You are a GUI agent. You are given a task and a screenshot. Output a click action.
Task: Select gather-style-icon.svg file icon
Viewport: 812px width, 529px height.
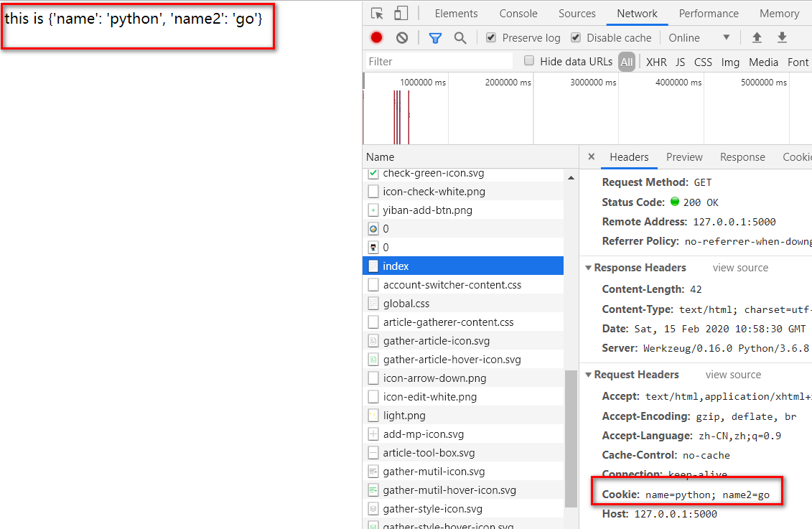click(x=373, y=508)
